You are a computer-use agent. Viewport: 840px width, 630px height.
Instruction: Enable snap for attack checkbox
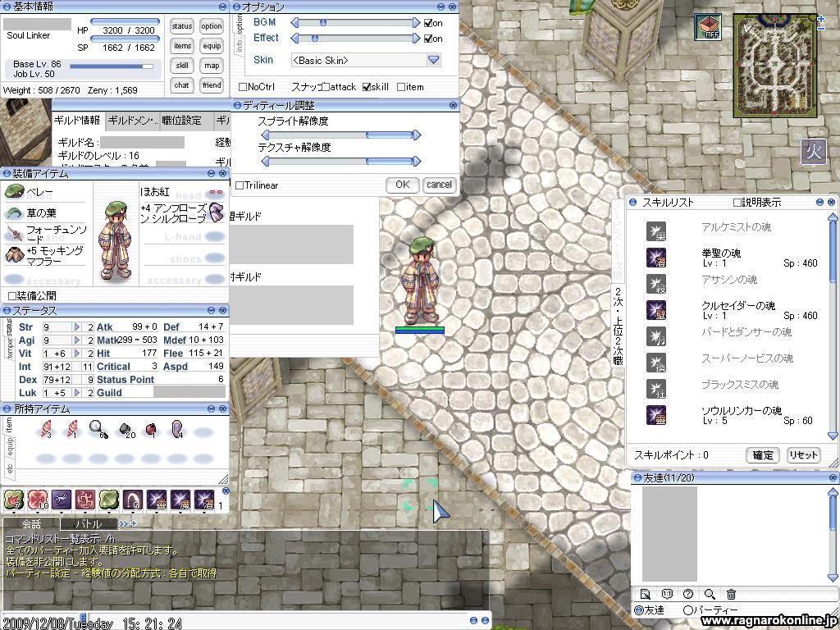326,87
